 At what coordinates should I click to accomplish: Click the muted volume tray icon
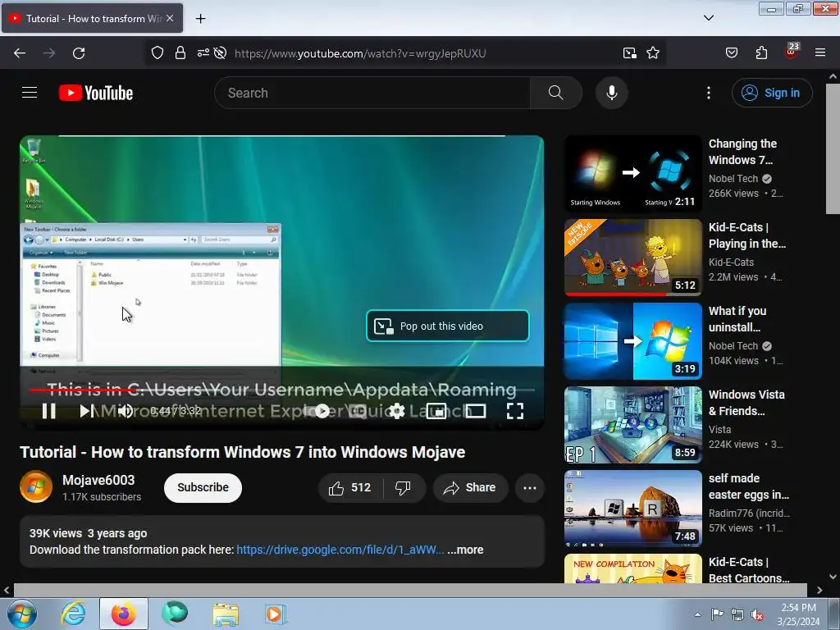pos(757,614)
